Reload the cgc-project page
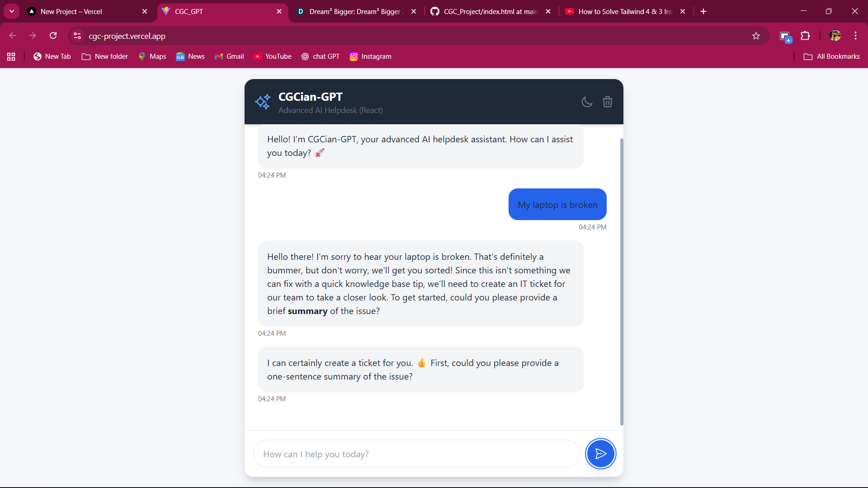 point(53,36)
